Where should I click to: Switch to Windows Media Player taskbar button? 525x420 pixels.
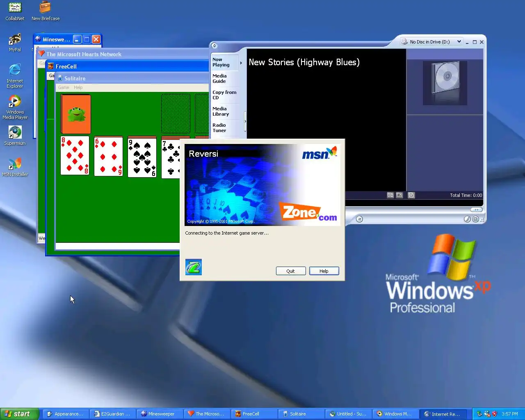(395, 414)
